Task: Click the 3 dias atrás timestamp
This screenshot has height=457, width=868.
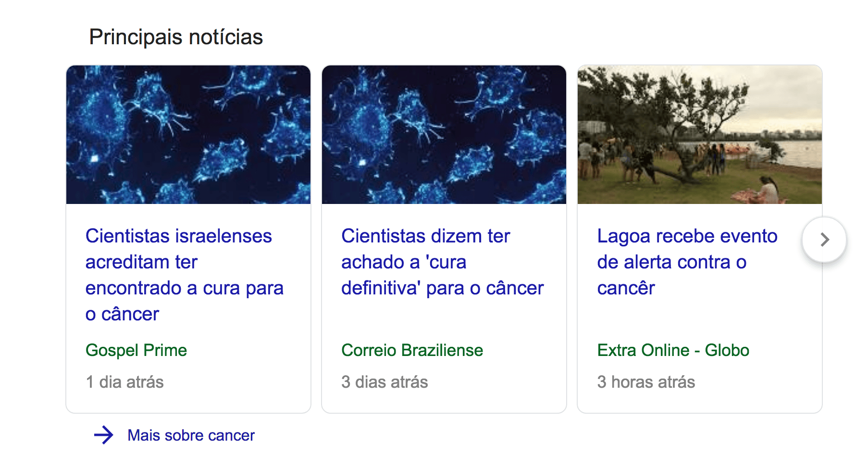Action: (384, 382)
